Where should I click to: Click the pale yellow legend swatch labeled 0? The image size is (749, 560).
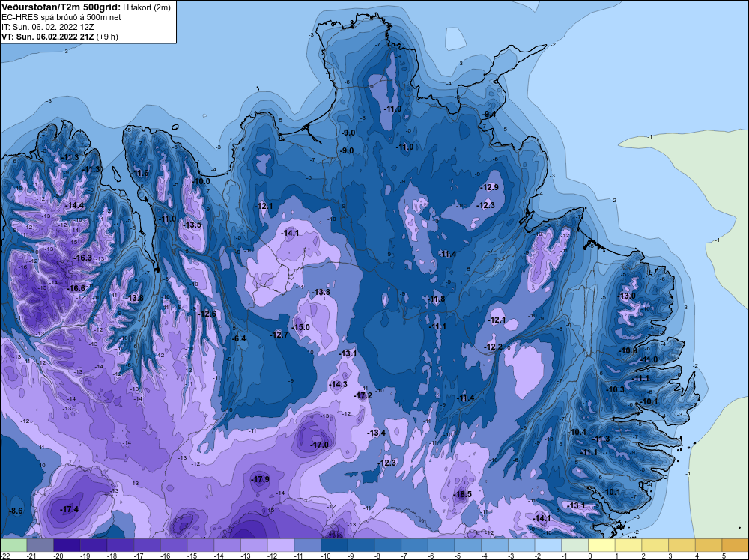[x=602, y=545]
